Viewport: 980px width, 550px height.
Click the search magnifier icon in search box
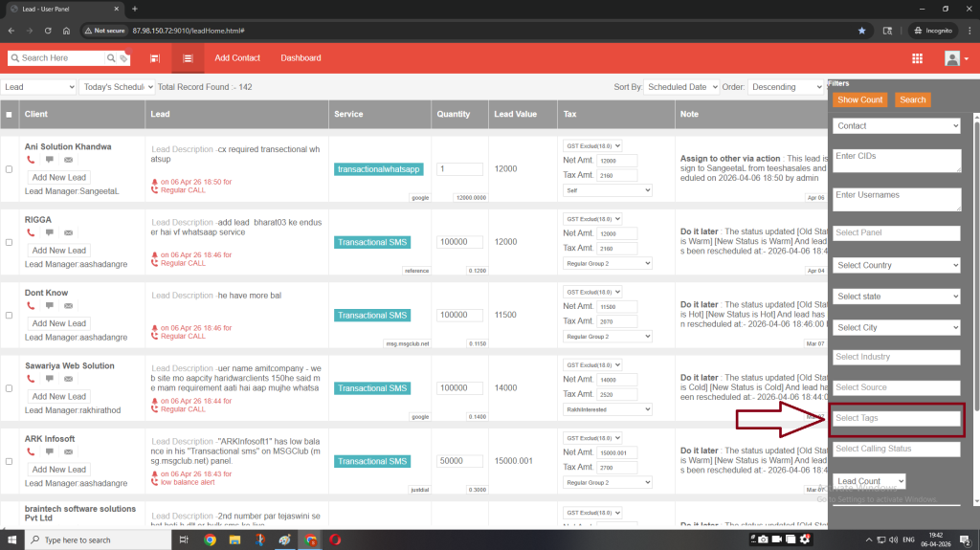pos(109,58)
